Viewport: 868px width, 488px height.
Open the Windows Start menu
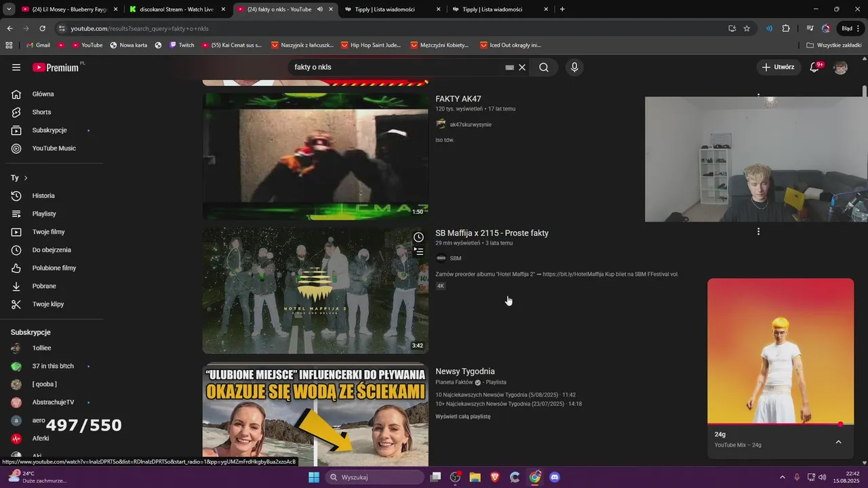(314, 477)
